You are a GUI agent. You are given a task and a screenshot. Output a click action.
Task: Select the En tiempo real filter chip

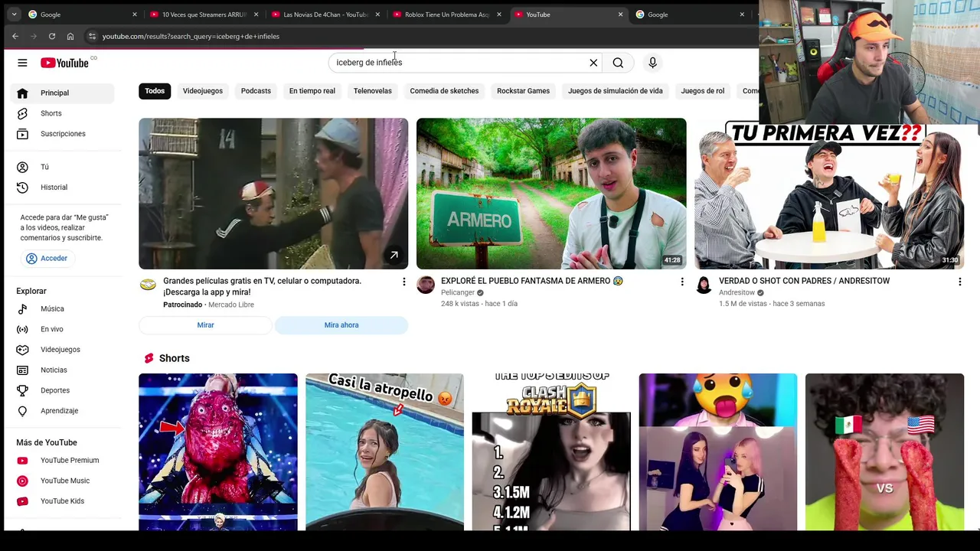click(312, 91)
